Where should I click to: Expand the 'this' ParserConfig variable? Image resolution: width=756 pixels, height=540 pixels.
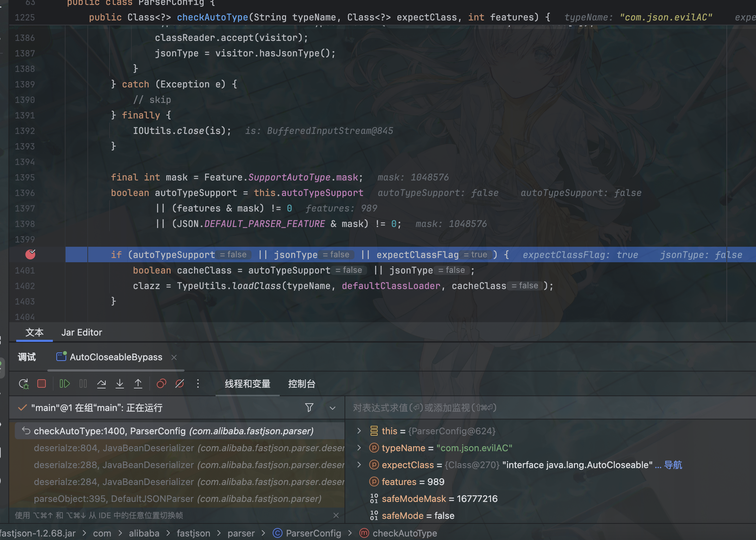pos(359,431)
